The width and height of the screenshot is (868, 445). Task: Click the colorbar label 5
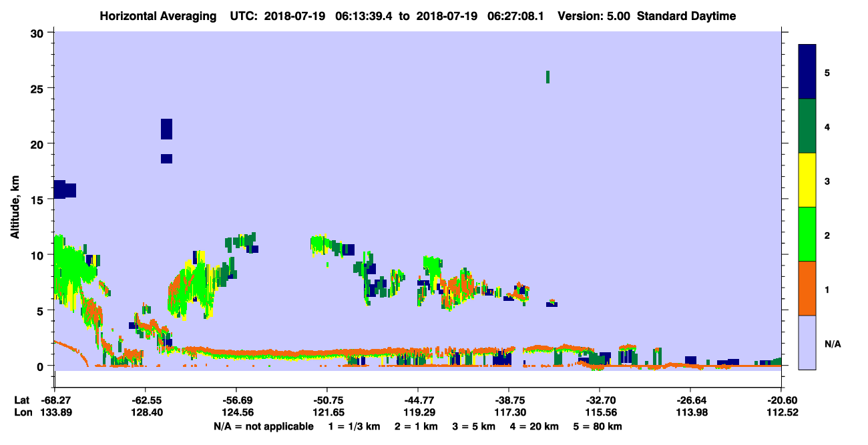(x=827, y=72)
